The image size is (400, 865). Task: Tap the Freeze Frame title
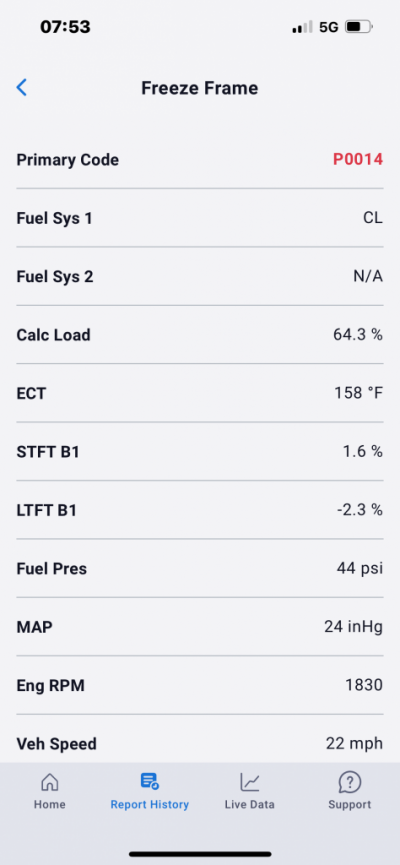[x=200, y=88]
